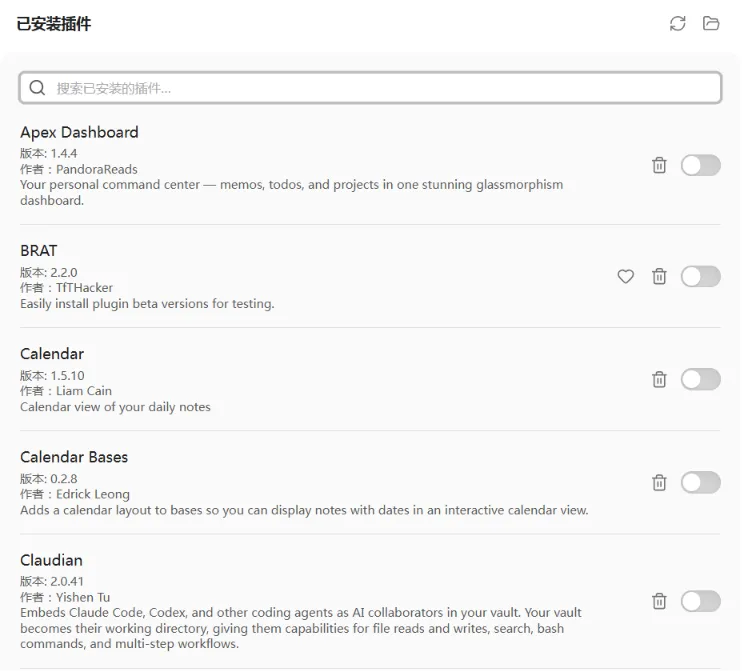The height and width of the screenshot is (671, 742).
Task: Toggle the Calendar plugin on
Action: 701,380
